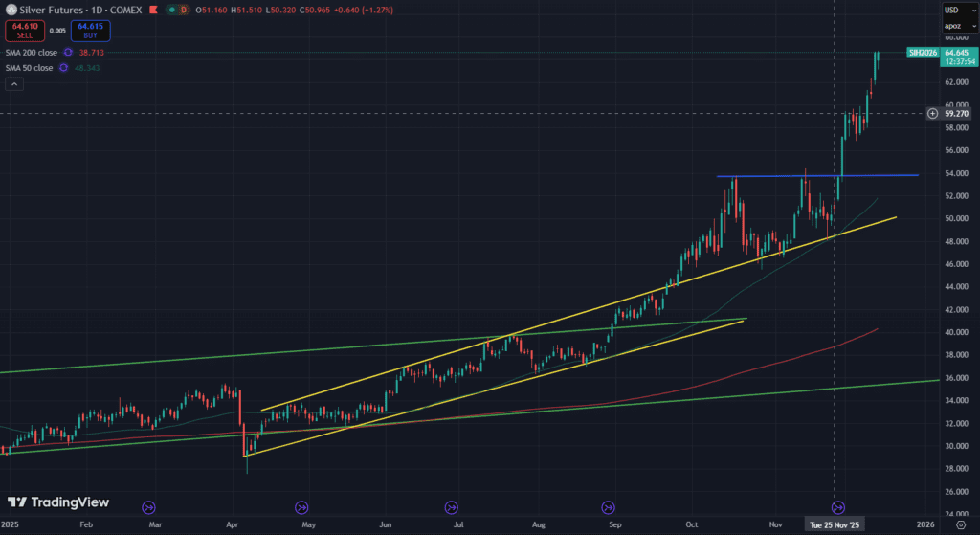Click the SIH2026 price label tag
The width and height of the screenshot is (980, 535).
tap(923, 53)
